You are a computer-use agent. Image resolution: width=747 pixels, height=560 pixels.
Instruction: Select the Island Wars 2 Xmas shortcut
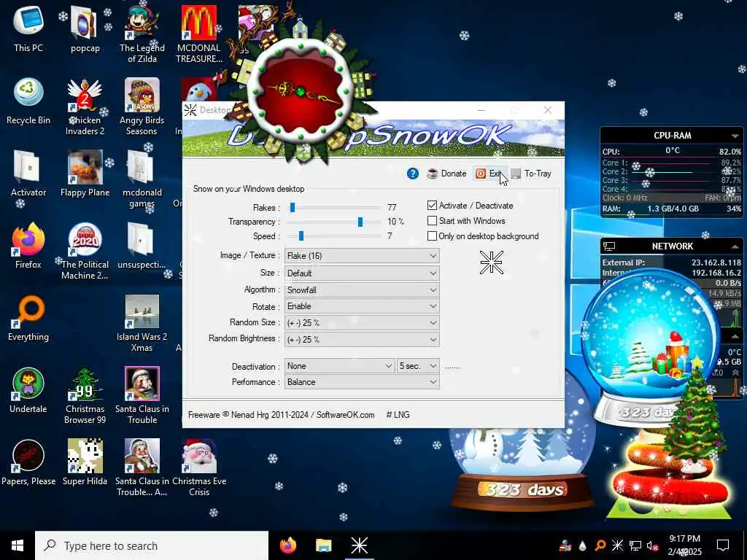[x=142, y=324]
